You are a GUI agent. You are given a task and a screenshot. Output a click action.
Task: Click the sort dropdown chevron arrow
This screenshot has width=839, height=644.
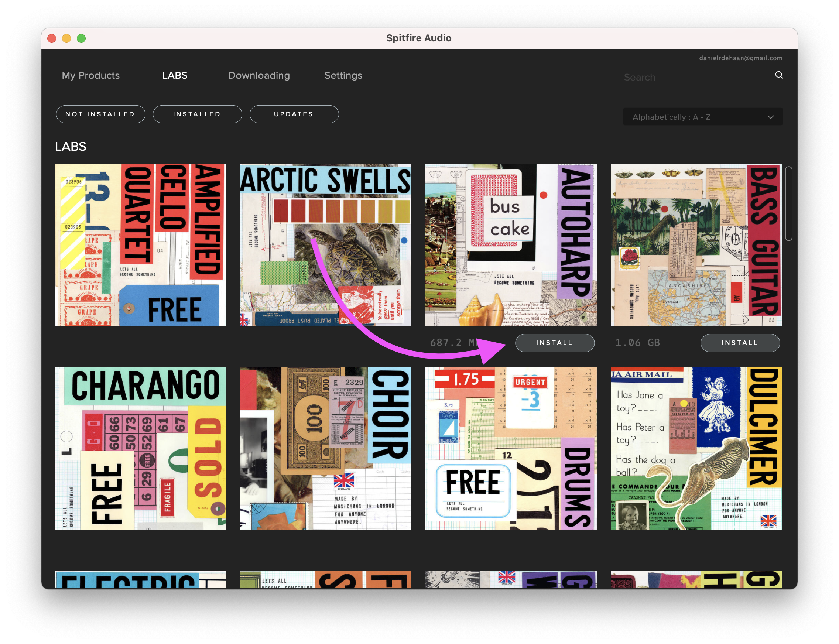click(x=770, y=117)
